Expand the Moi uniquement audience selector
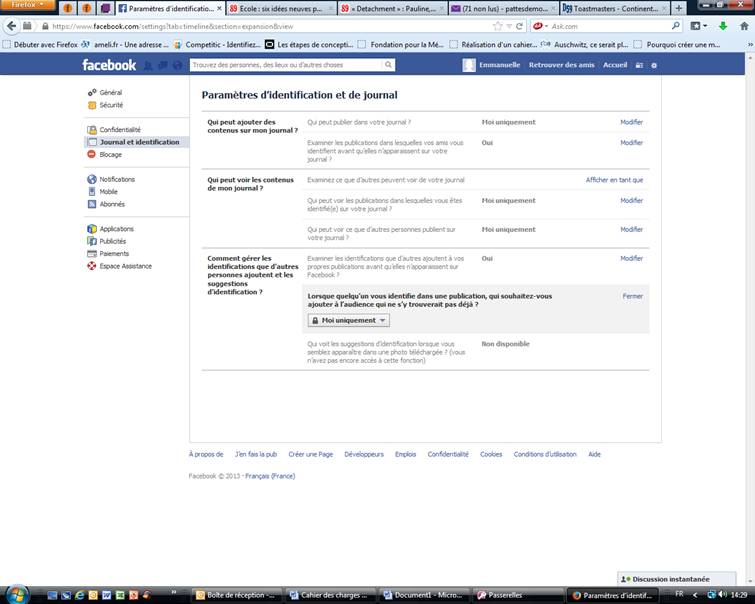This screenshot has height=604, width=755. (349, 320)
